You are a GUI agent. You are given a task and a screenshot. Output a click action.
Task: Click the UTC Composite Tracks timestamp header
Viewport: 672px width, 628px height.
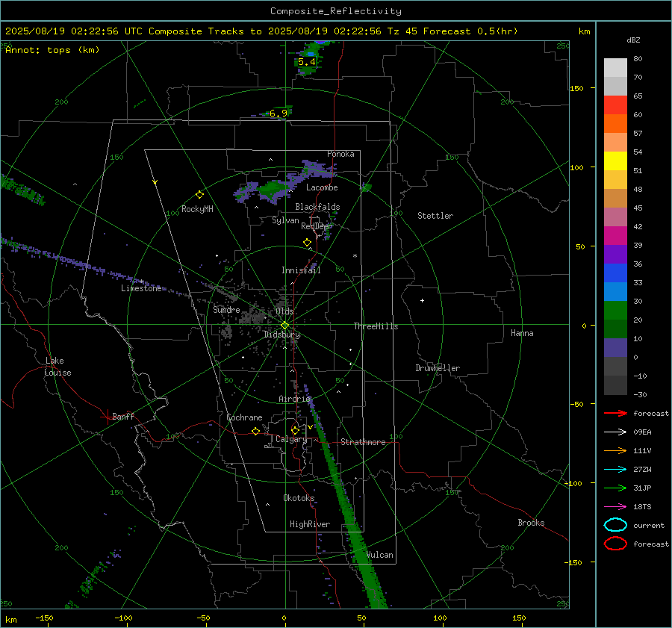click(x=261, y=31)
